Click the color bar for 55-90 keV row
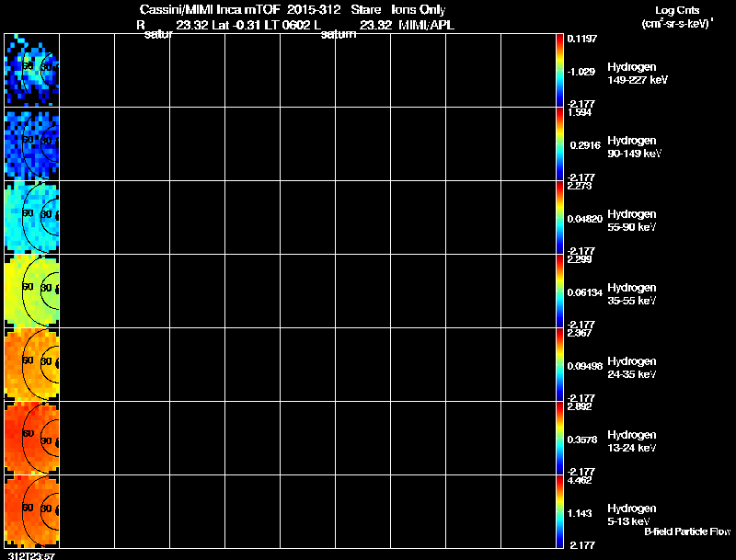 559,218
